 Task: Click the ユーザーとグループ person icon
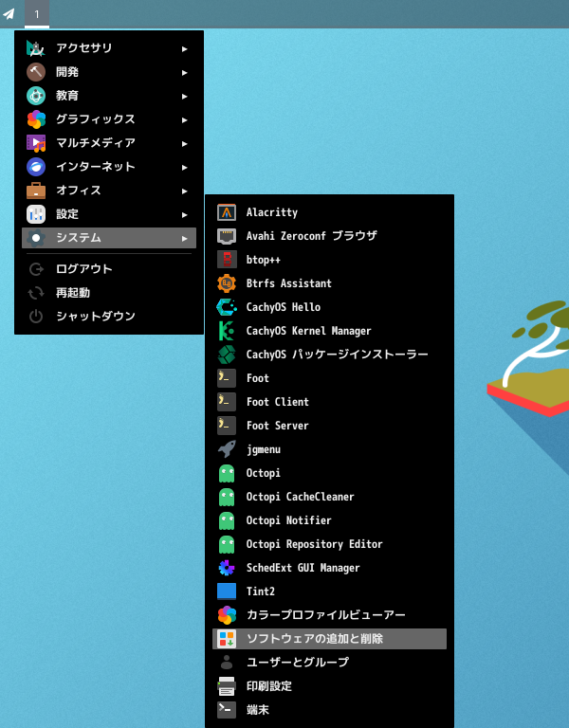(227, 663)
